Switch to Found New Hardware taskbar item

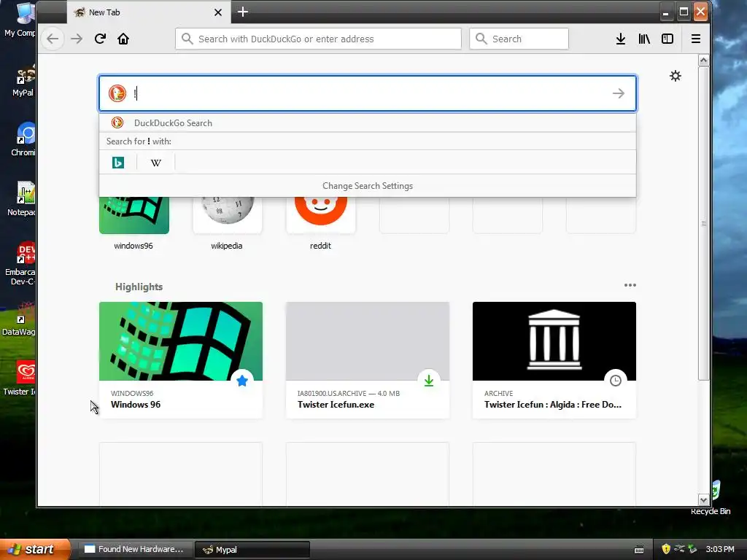click(x=135, y=549)
